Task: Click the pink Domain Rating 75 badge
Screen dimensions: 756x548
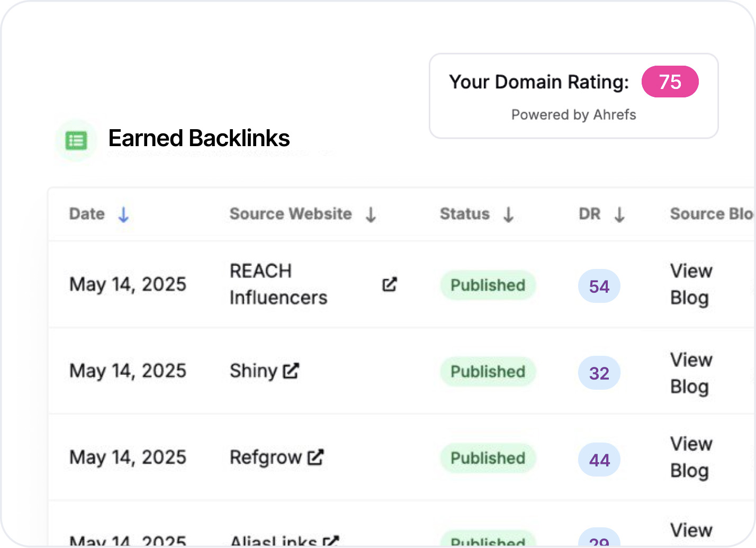Action: 670,82
